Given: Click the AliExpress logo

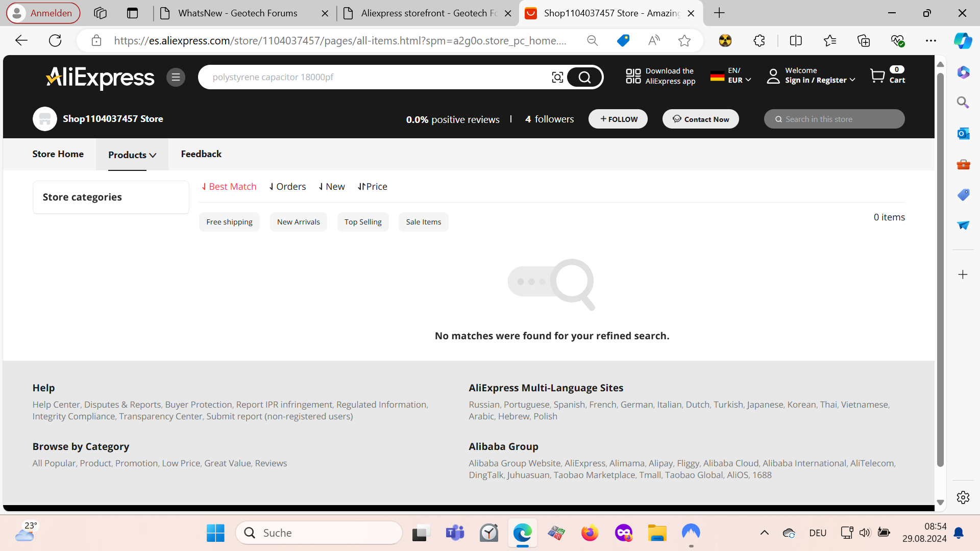Looking at the screenshot, I should tap(100, 78).
